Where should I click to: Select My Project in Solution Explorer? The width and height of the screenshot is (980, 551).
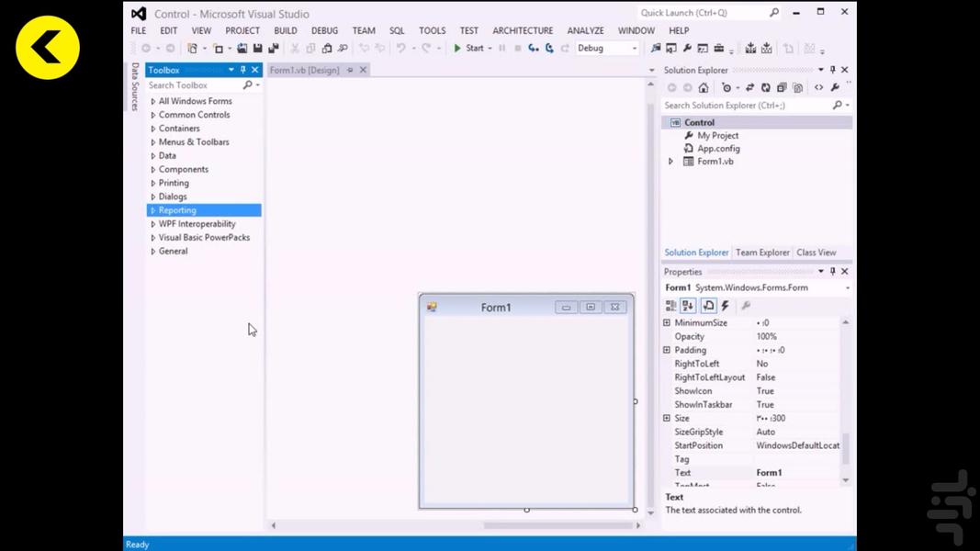click(x=717, y=135)
